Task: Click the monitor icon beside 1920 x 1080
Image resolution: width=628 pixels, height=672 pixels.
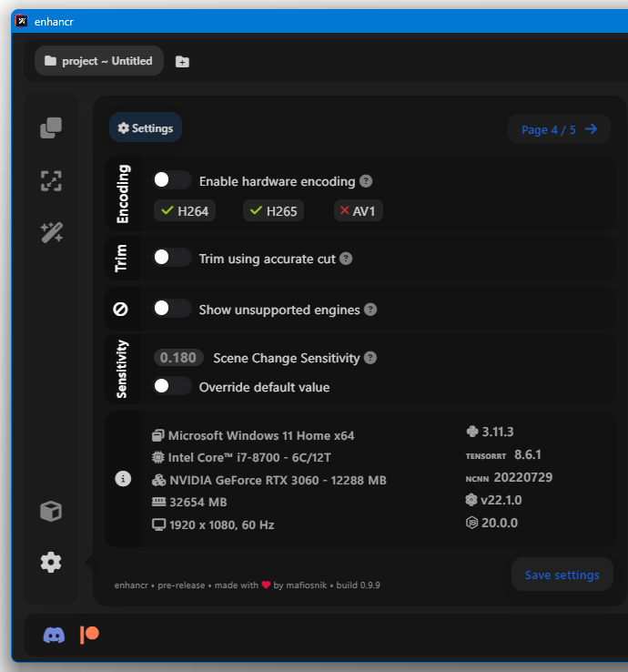Action: click(x=159, y=524)
